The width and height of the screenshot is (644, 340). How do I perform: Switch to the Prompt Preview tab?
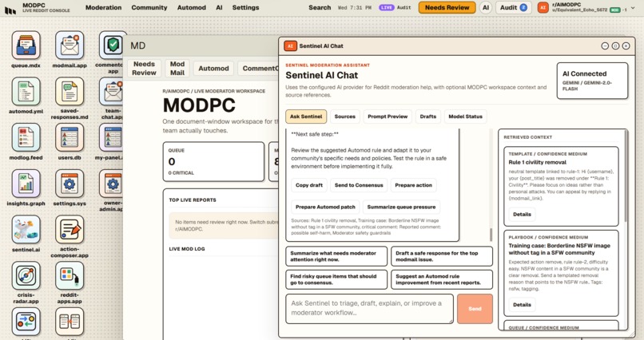pos(388,117)
